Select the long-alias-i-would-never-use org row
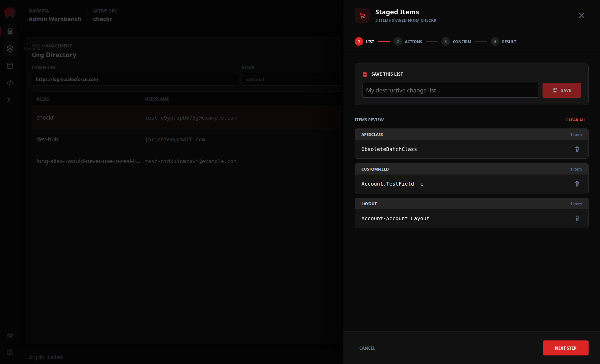This screenshot has height=364, width=600. coord(187,161)
